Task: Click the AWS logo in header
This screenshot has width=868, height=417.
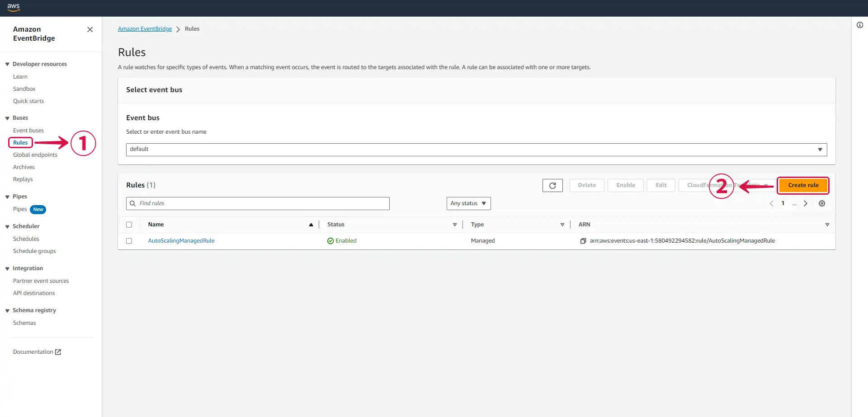Action: tap(13, 7)
